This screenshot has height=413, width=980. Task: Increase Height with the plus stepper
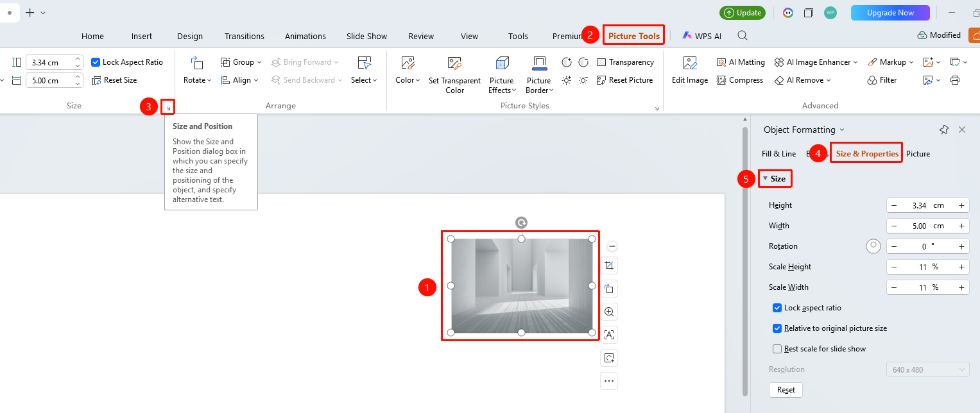click(x=961, y=206)
